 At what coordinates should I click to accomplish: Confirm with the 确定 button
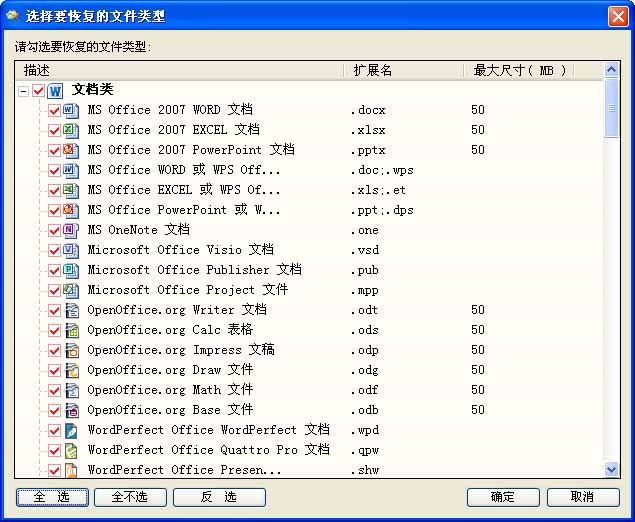pyautogui.click(x=502, y=497)
